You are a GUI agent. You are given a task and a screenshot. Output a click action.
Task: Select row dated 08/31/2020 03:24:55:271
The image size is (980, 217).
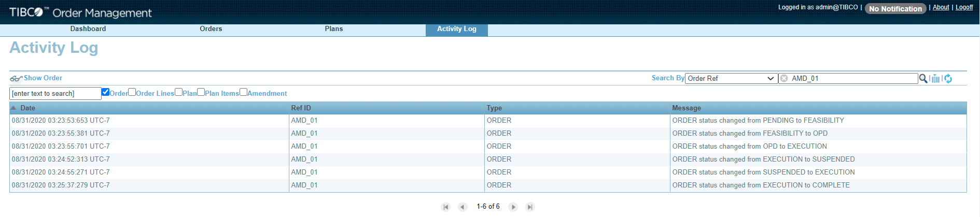tap(488, 172)
